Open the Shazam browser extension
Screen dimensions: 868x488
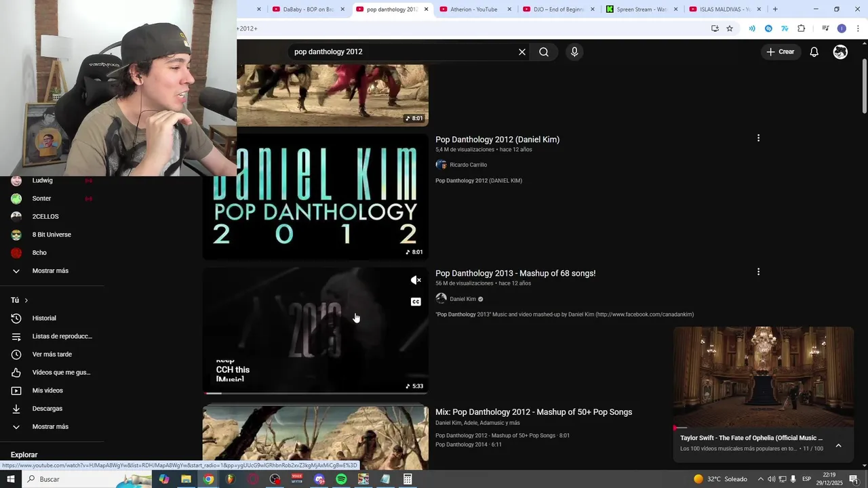point(768,28)
